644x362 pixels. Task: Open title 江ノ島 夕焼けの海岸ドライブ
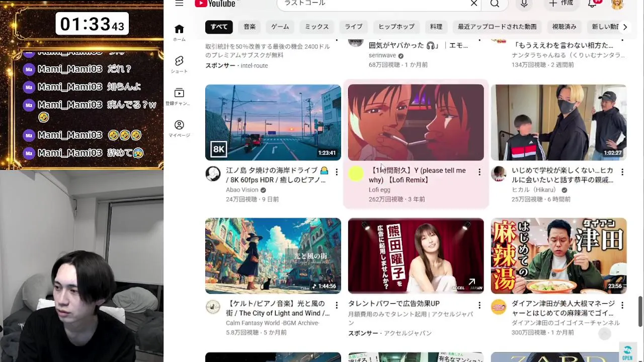click(277, 175)
